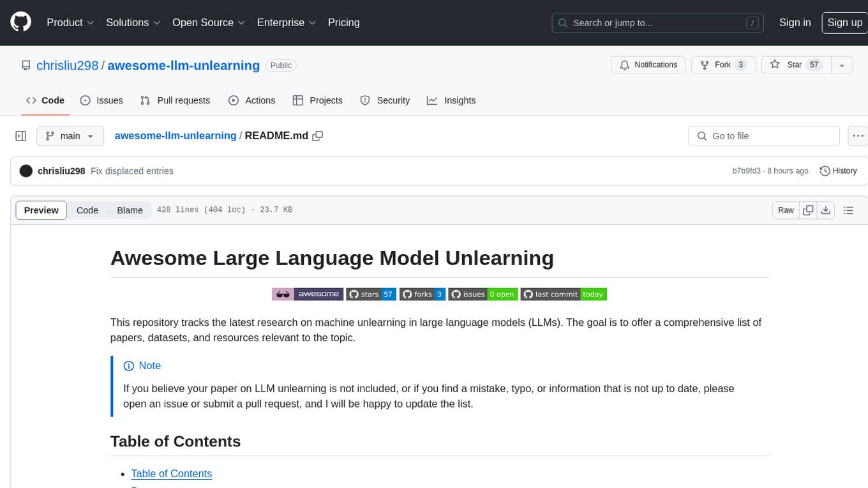
Task: Switch to Code view of README
Action: (x=87, y=210)
